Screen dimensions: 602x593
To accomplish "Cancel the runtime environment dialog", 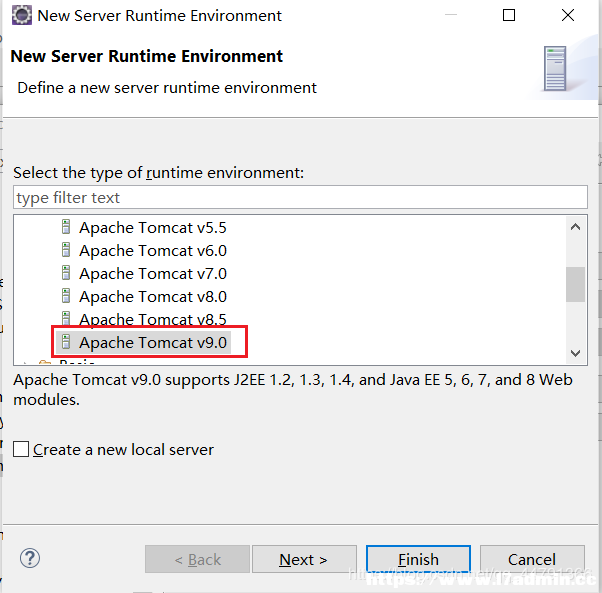I will (532, 559).
